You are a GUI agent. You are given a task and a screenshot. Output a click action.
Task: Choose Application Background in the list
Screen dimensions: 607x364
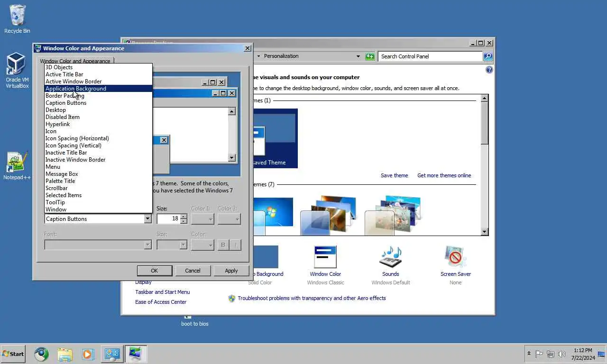pyautogui.click(x=98, y=89)
